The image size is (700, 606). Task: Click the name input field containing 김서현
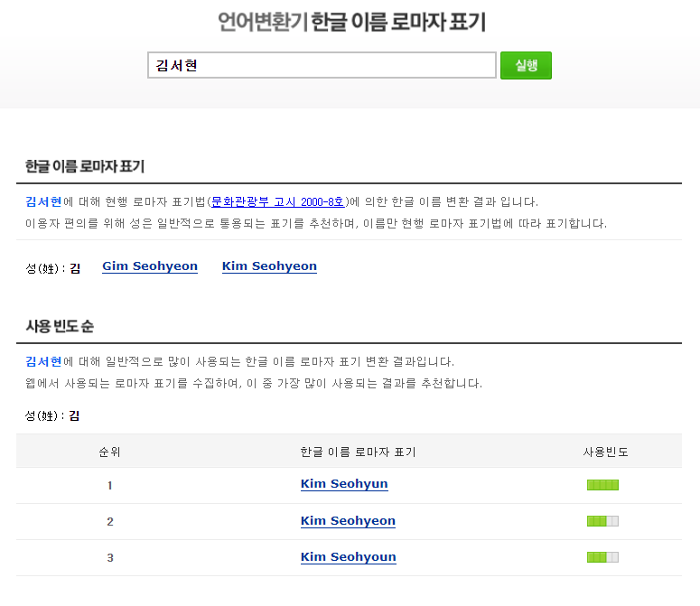[x=322, y=65]
